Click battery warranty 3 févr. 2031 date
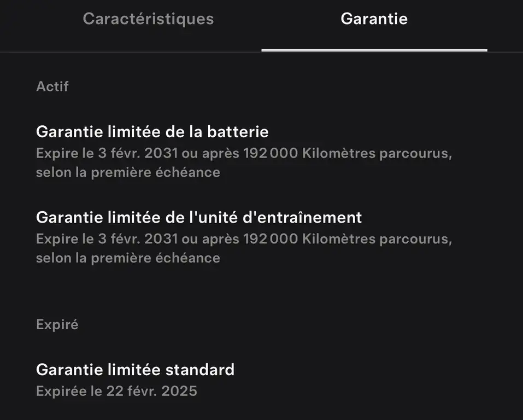Viewport: 523px width, 420px height. click(138, 153)
